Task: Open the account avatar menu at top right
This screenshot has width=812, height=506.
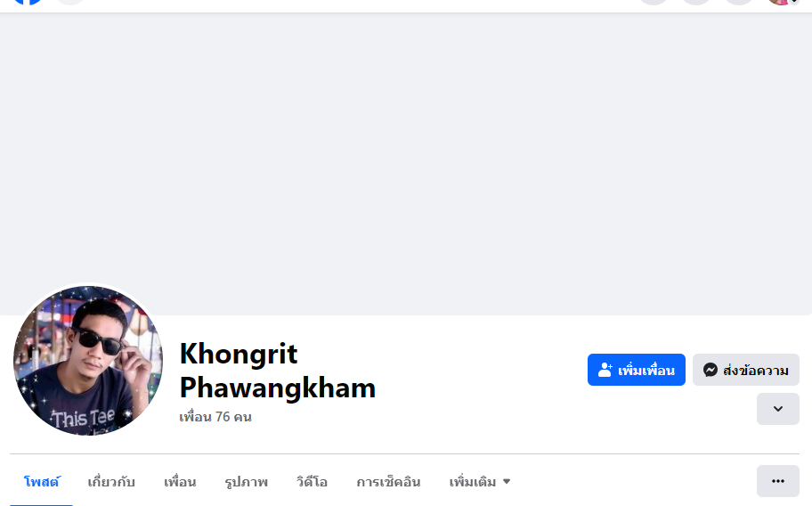Action: [783, 2]
